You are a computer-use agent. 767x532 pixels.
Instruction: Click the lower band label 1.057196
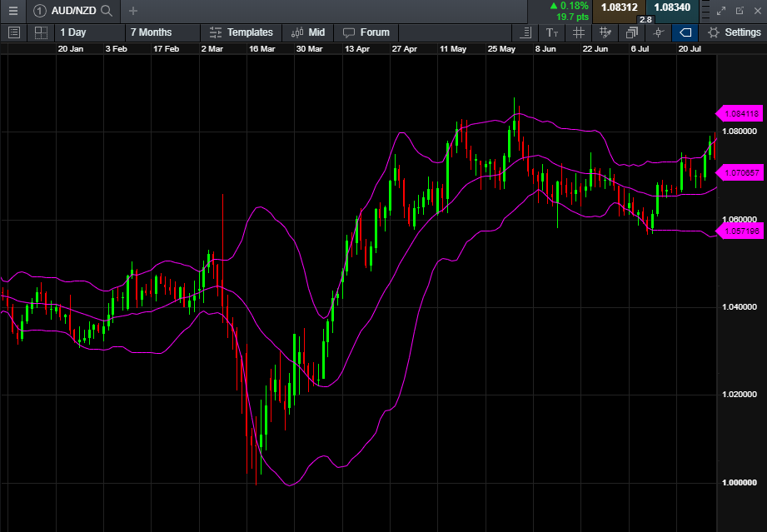pos(740,231)
